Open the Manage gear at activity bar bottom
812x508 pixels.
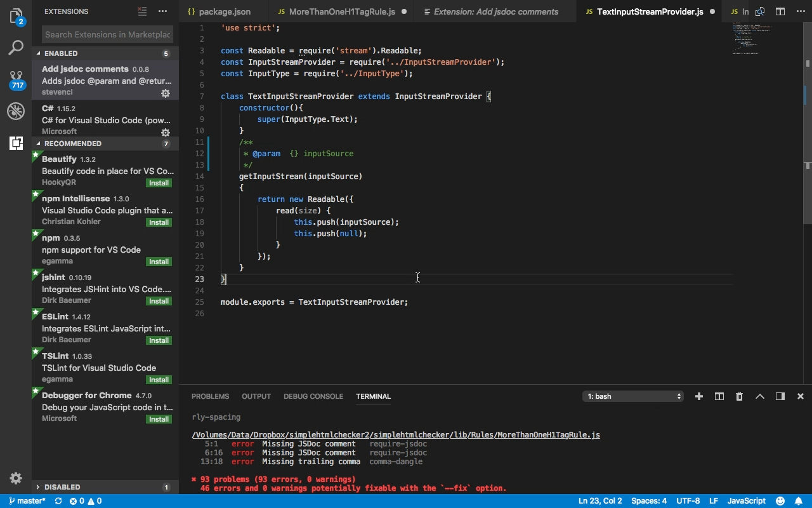pos(16,478)
